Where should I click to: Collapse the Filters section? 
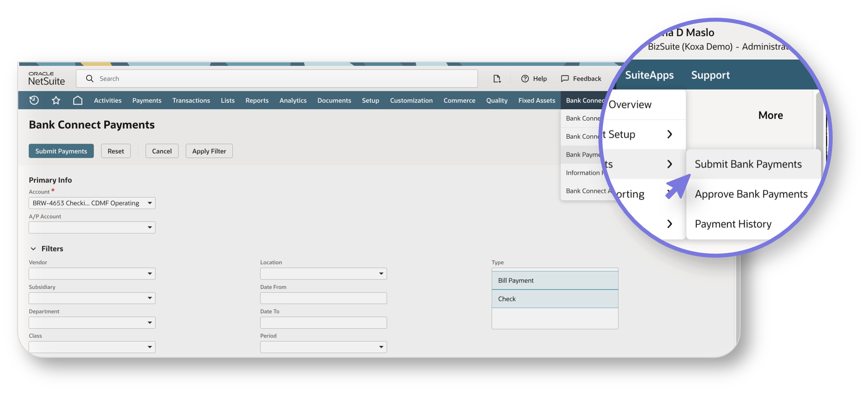pos(33,249)
